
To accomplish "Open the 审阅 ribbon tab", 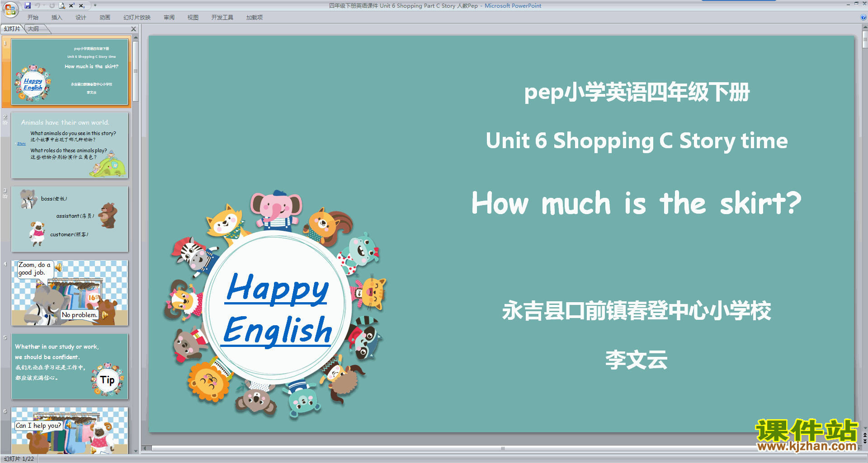I will (169, 17).
